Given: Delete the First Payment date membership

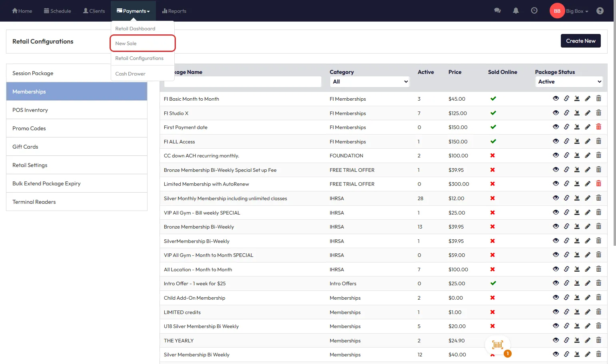Looking at the screenshot, I should (598, 127).
